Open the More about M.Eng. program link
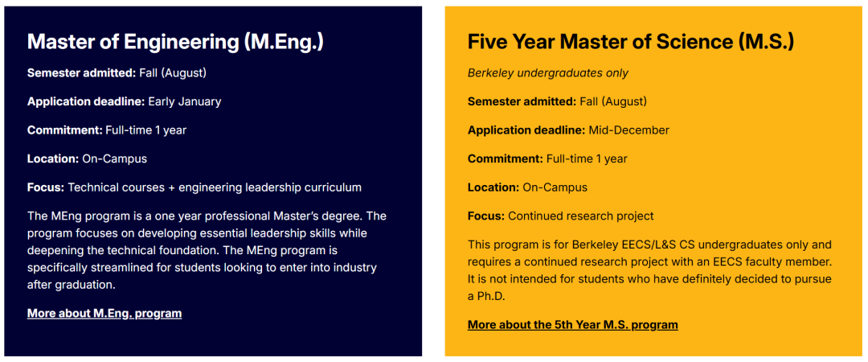 104,313
